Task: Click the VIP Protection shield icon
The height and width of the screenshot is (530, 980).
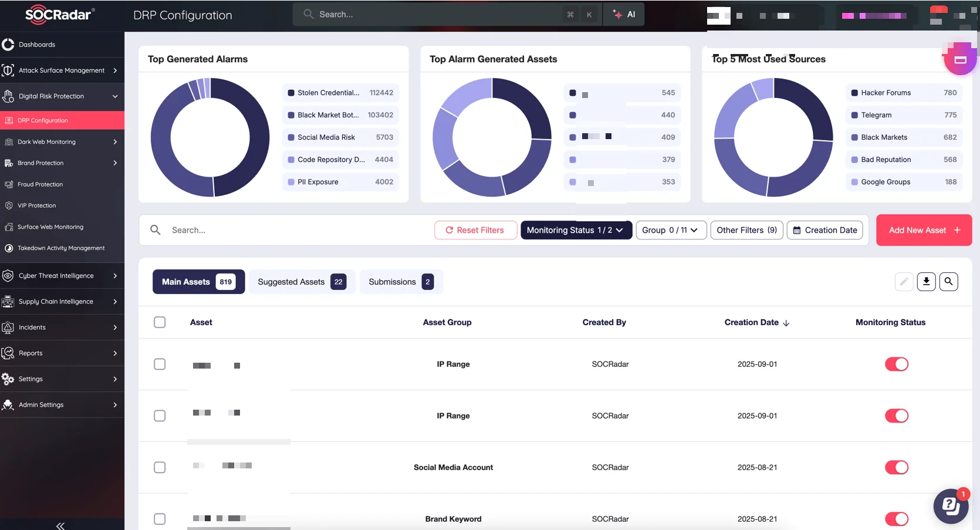Action: point(9,205)
